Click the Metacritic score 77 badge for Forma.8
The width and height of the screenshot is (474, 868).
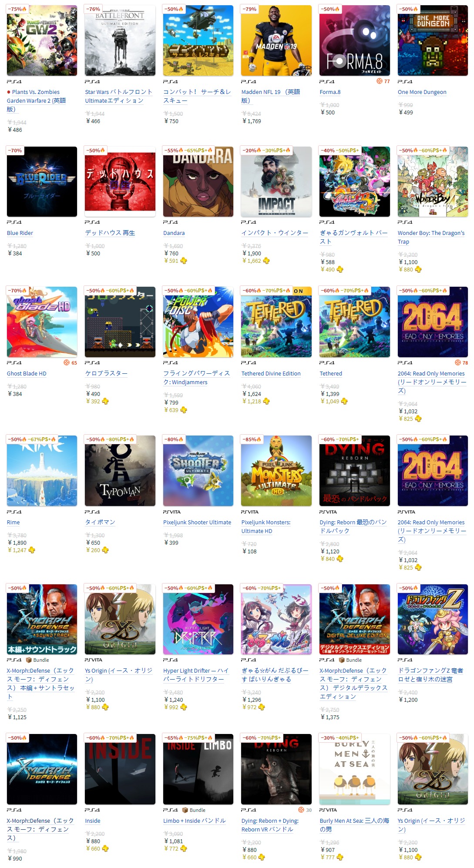point(383,81)
